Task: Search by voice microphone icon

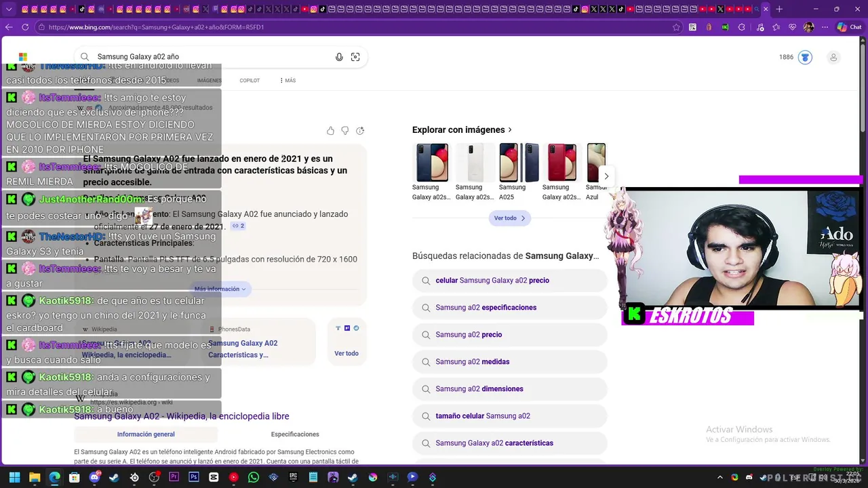Action: pos(339,57)
